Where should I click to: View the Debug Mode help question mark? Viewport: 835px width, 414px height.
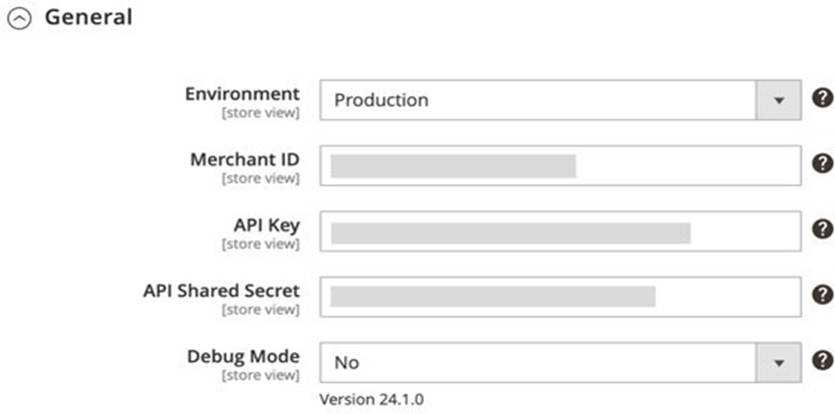coord(821,360)
